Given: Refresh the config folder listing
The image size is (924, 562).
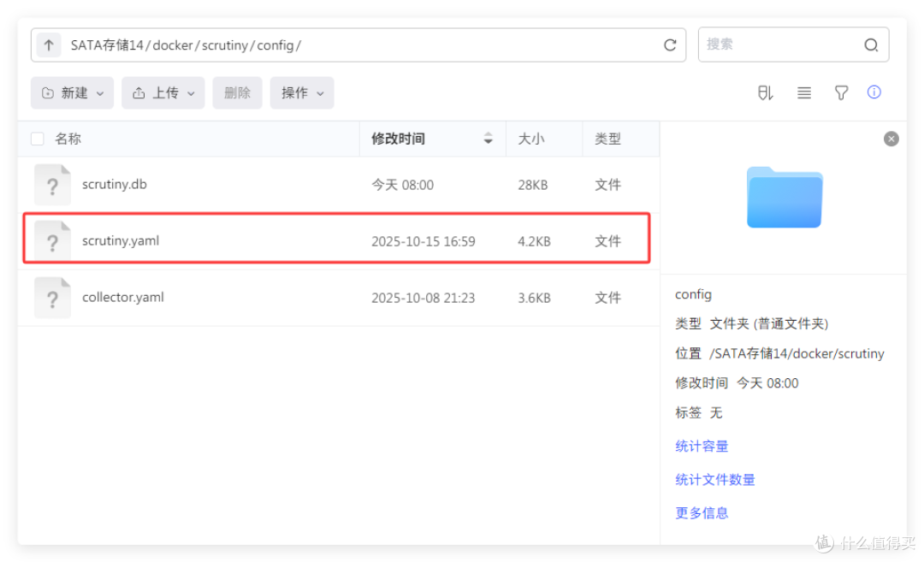Looking at the screenshot, I should pyautogui.click(x=670, y=45).
